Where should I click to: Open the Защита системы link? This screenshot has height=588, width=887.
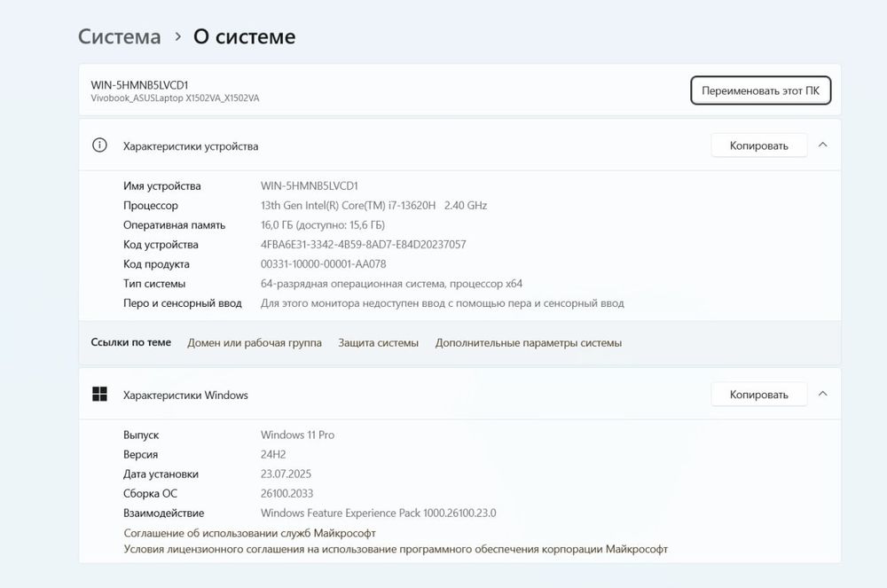pos(379,342)
